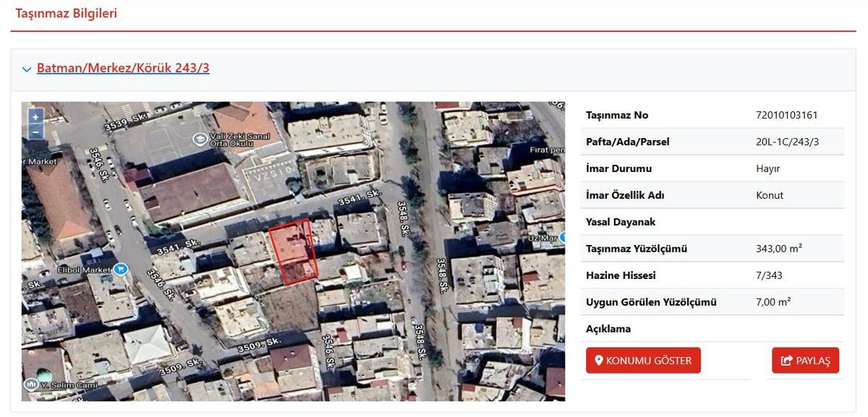This screenshot has width=868, height=417.
Task: Click the Taşınmaz No value 72010103161
Action: 786,116
